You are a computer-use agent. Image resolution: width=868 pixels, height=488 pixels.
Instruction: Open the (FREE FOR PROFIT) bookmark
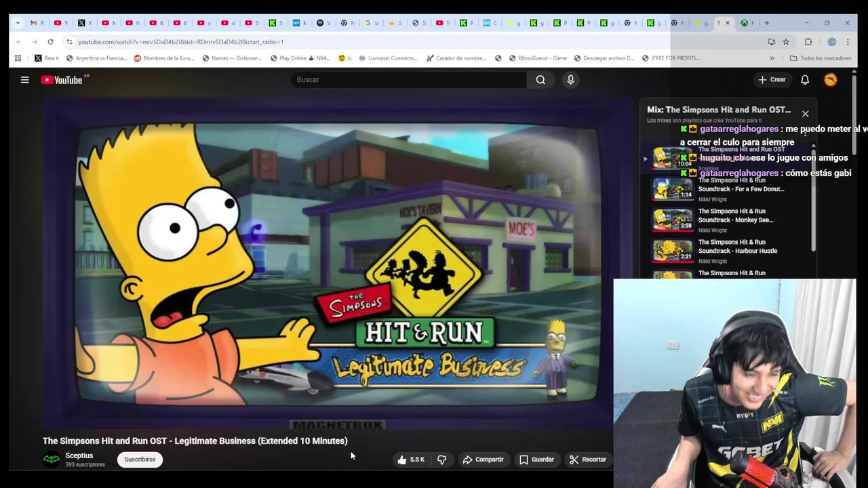tap(670, 58)
